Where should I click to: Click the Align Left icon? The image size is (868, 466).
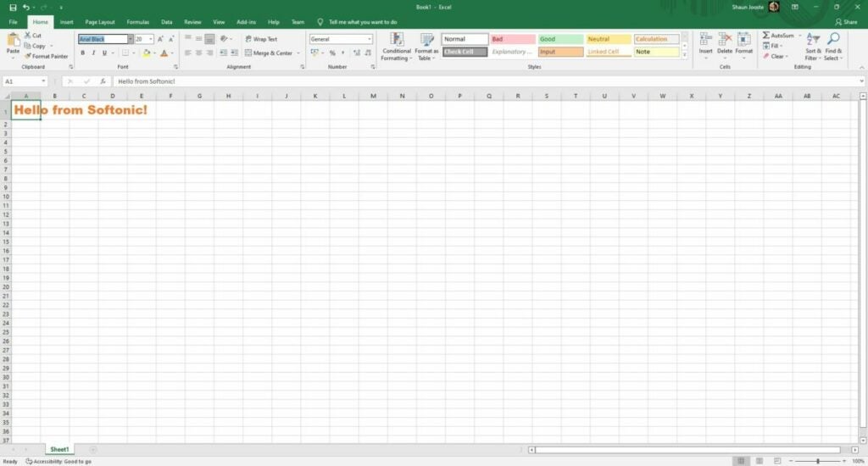coord(188,53)
